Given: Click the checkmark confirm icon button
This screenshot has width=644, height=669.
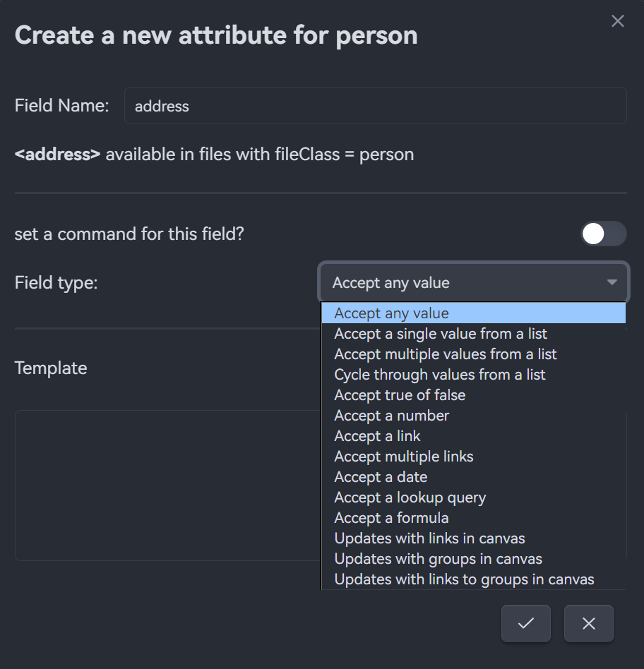Looking at the screenshot, I should 525,624.
